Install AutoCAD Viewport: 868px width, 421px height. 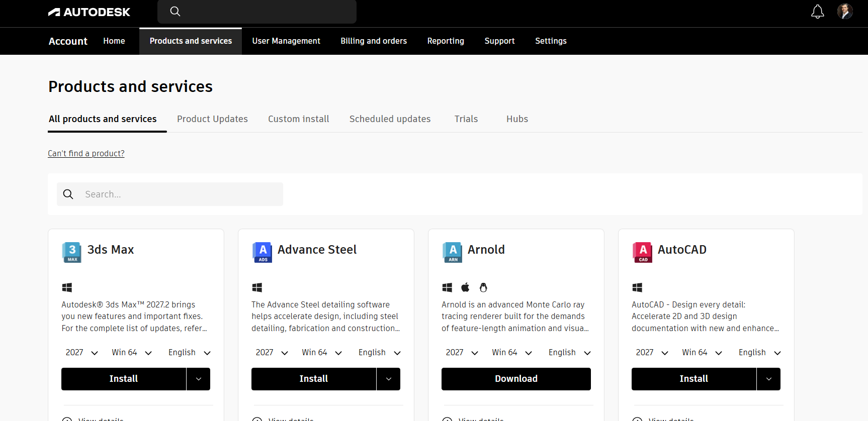pyautogui.click(x=694, y=379)
